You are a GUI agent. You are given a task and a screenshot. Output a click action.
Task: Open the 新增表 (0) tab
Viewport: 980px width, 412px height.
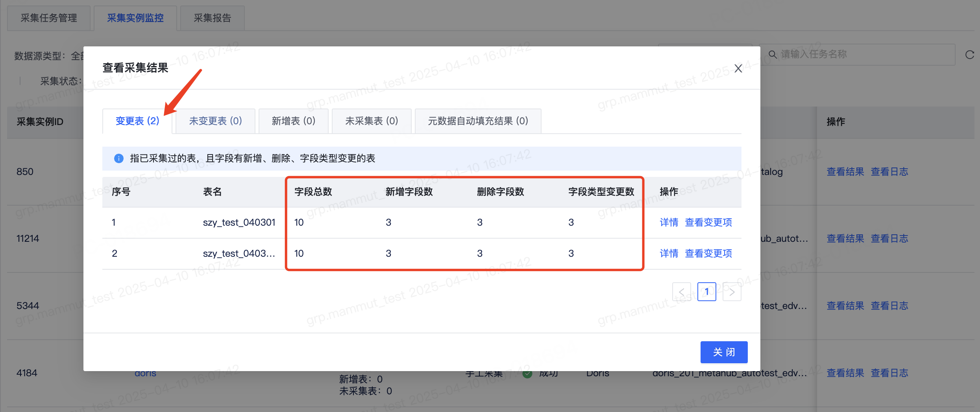293,121
